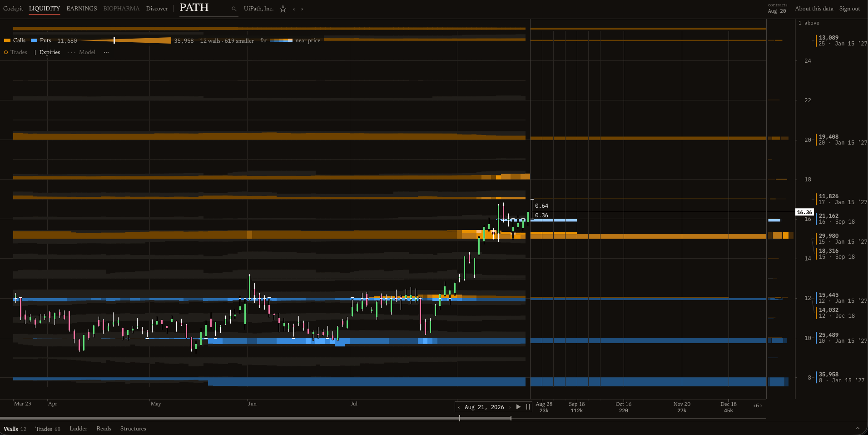Select the 29,980 wall at strike 15

pos(842,239)
